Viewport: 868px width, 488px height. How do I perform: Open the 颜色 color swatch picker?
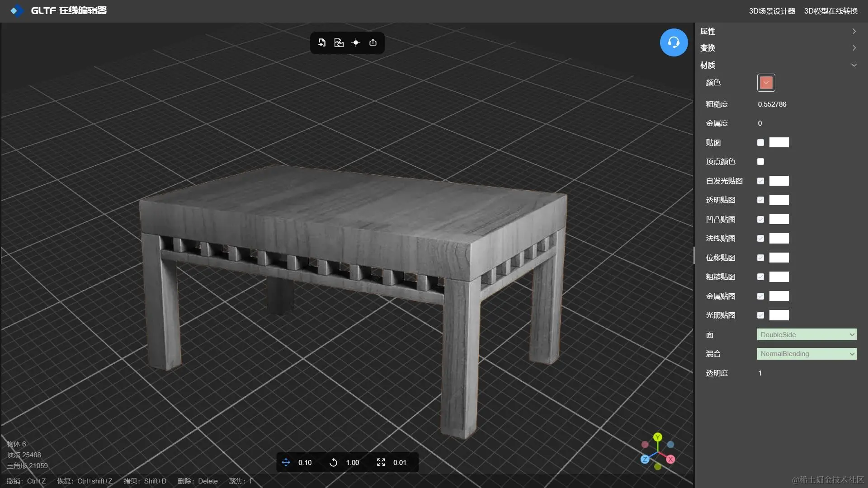click(x=766, y=83)
